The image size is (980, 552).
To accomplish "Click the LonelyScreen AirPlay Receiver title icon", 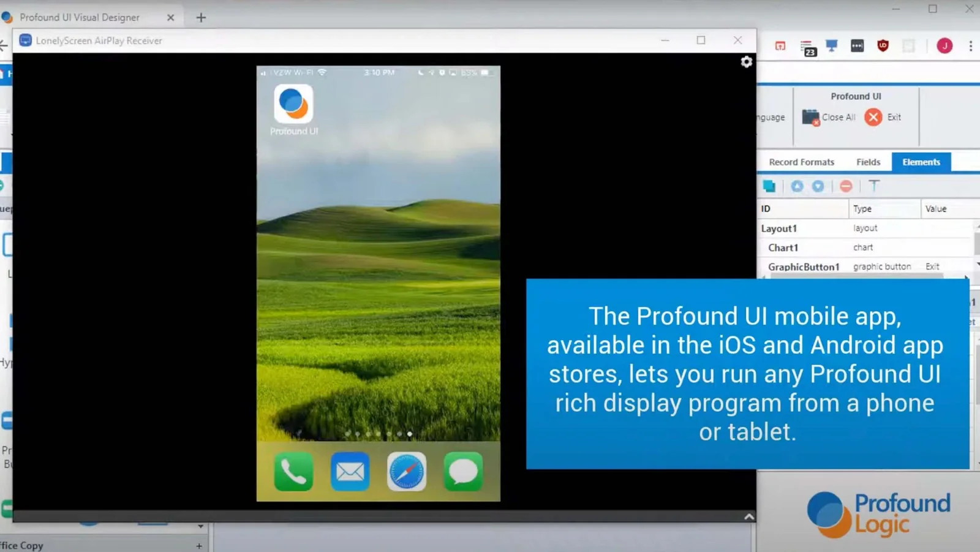I will point(25,40).
